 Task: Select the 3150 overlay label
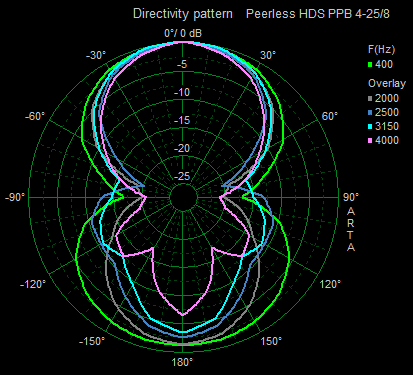387,126
